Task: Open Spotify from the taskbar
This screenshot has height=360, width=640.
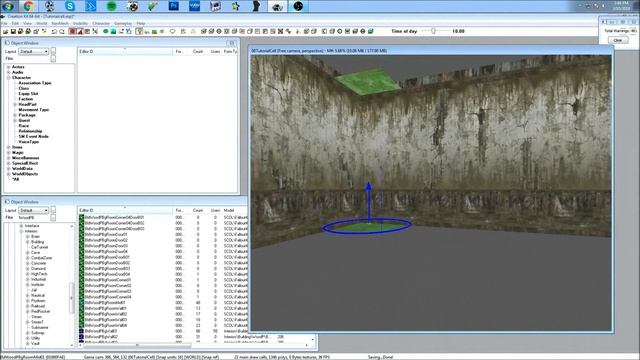Action: tap(111, 6)
